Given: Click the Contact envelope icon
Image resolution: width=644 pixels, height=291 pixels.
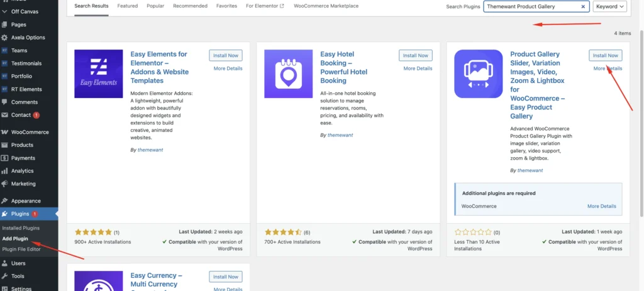Looking at the screenshot, I should pos(4,115).
